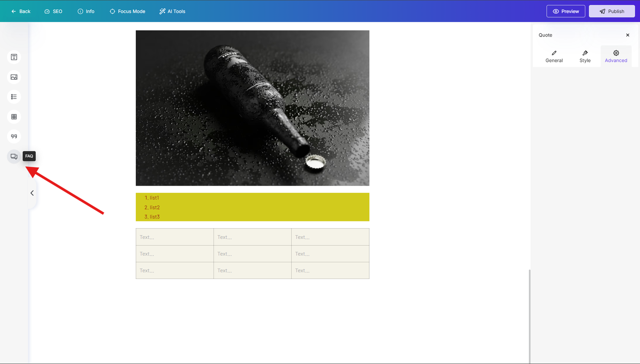Switch to the Style tab
The image size is (640, 364).
(x=585, y=56)
